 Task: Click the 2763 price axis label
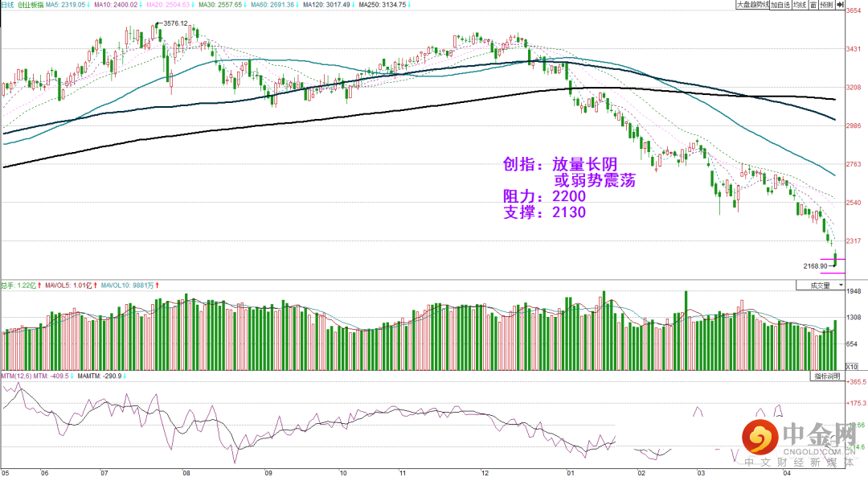tap(854, 164)
